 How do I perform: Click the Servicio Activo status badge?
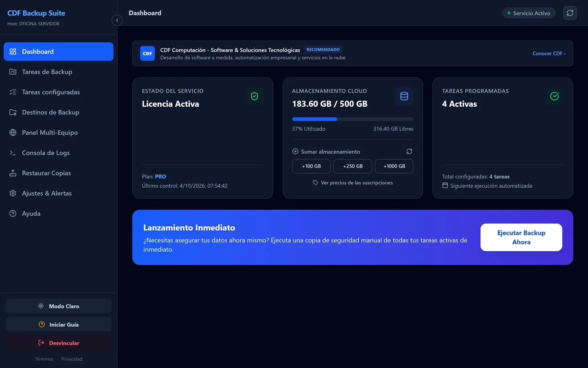[x=529, y=13]
